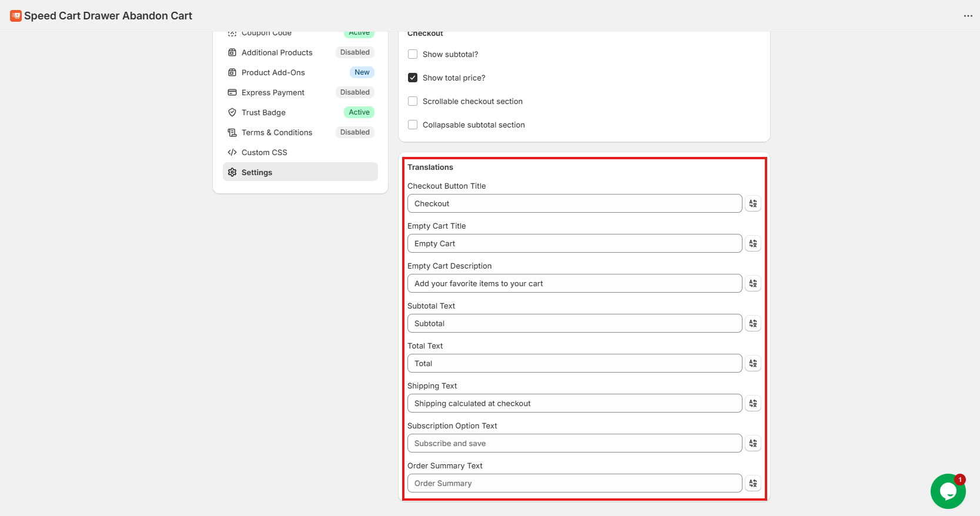This screenshot has width=980, height=516.
Task: Click translate icon beside Empty Cart Description
Action: click(752, 283)
